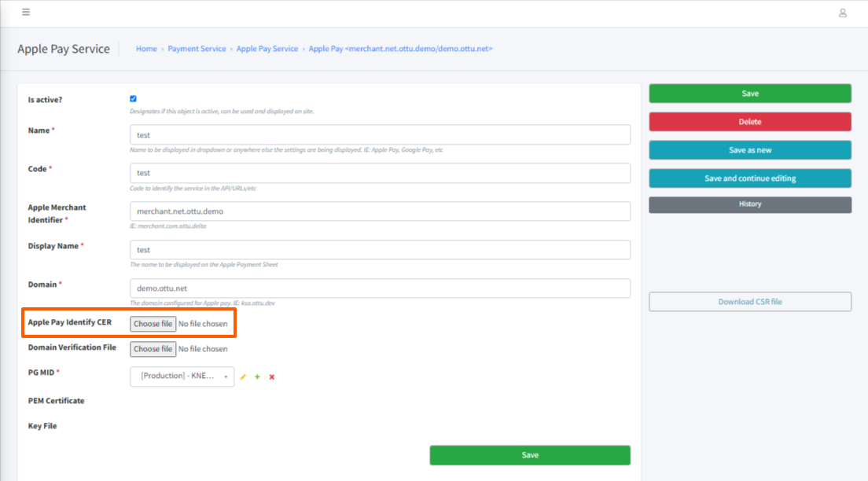
Task: Click the bottom Save button
Action: pyautogui.click(x=529, y=454)
